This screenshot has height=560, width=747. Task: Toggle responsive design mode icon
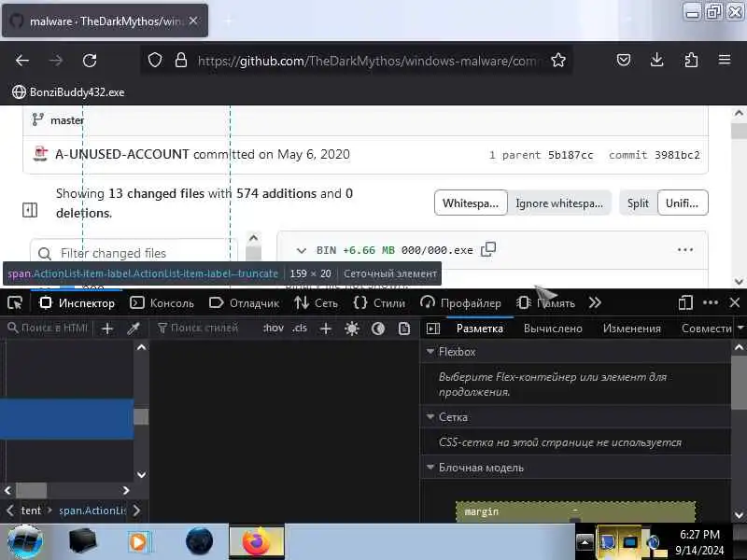pyautogui.click(x=685, y=302)
